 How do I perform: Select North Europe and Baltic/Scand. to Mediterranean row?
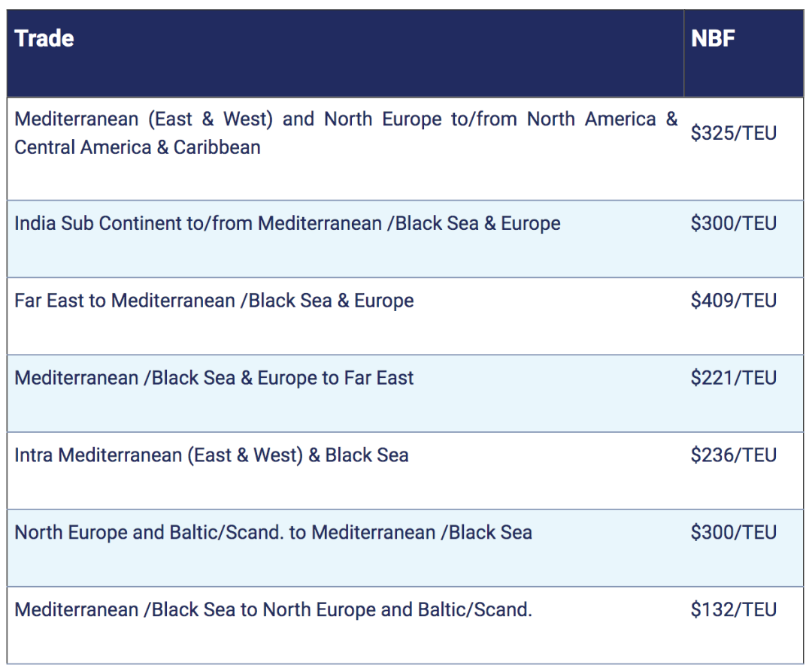point(273,533)
